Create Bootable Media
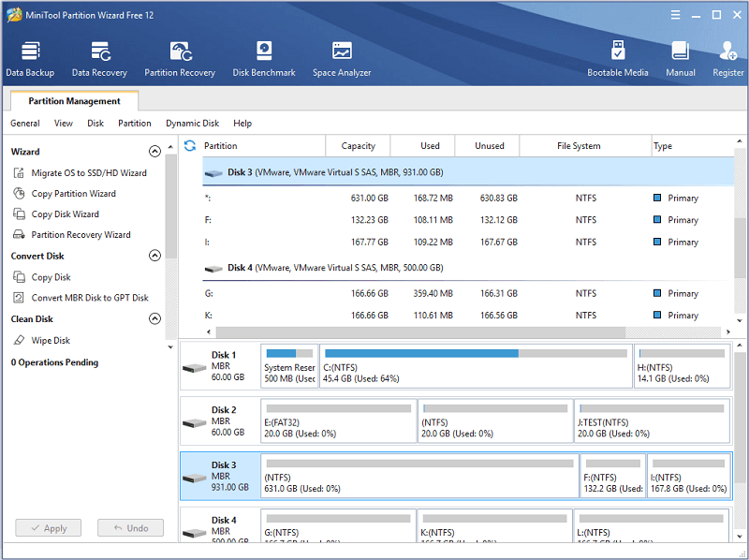This screenshot has height=560, width=749. 618,59
